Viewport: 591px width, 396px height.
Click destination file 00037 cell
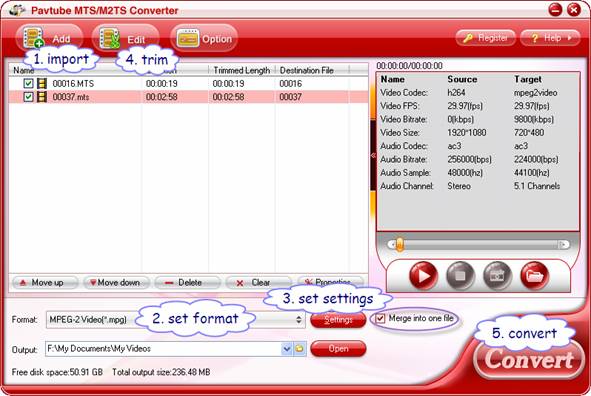(x=291, y=97)
